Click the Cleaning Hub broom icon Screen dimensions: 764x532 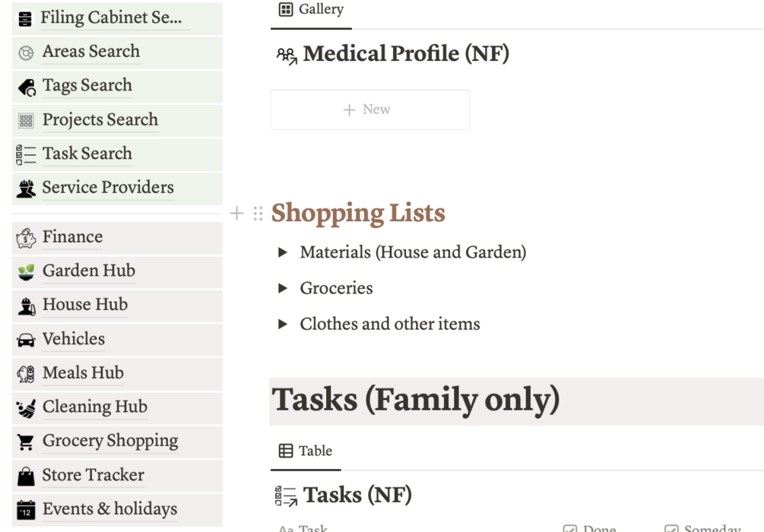(26, 408)
